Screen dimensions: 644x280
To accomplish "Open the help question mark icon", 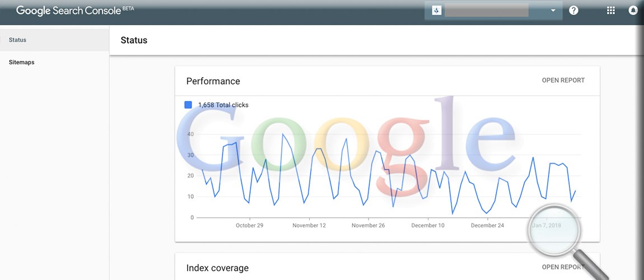I will pos(573,11).
